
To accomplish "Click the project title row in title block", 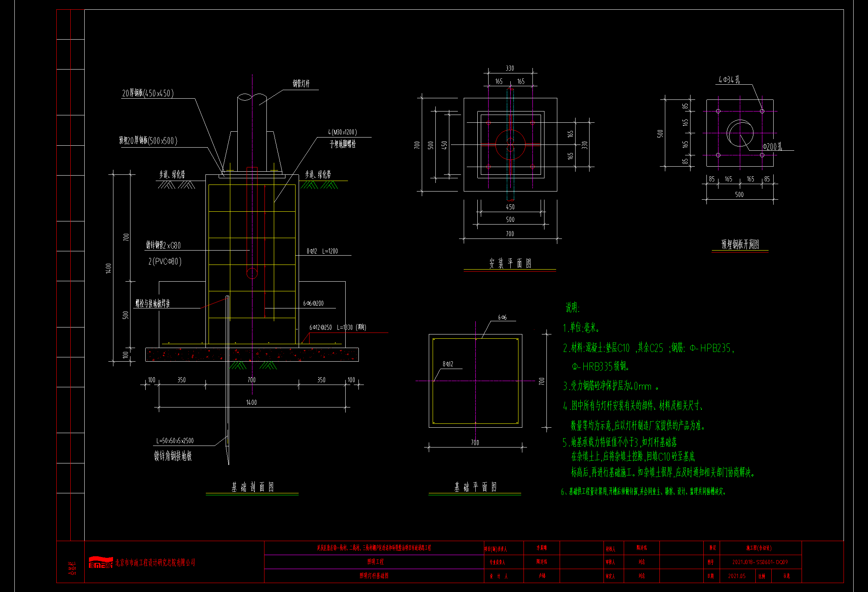I will pyautogui.click(x=374, y=548).
